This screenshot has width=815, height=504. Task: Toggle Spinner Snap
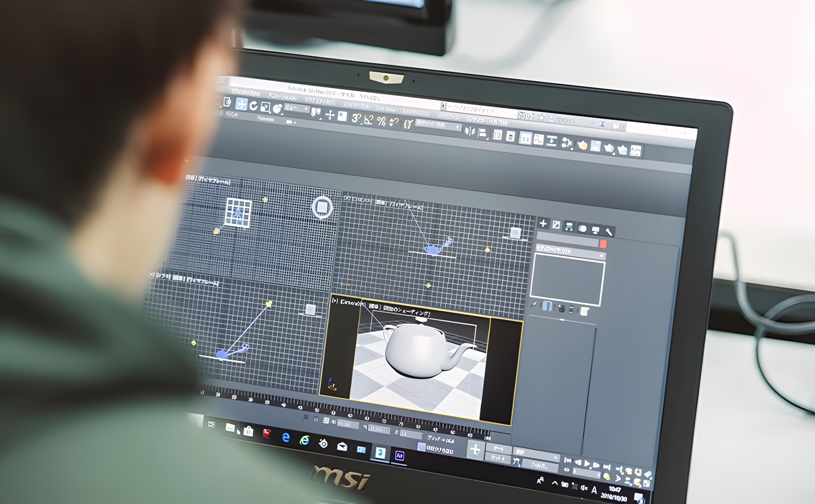(x=394, y=122)
